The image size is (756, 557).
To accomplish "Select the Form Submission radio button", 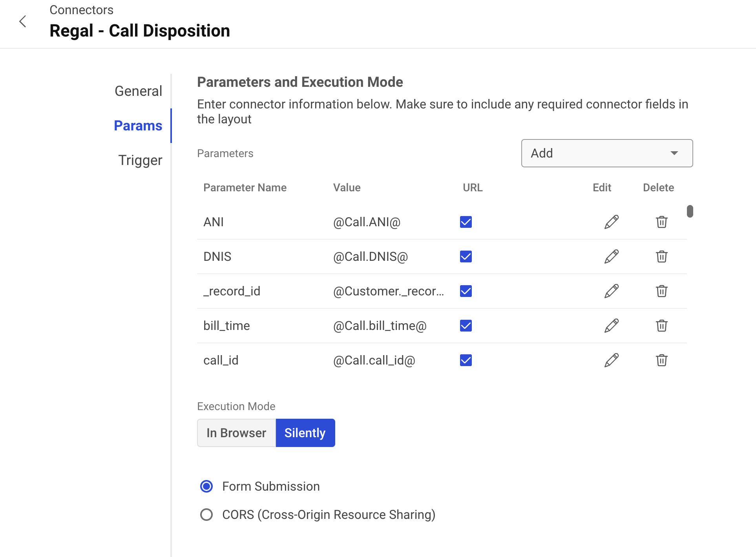I will 206,486.
